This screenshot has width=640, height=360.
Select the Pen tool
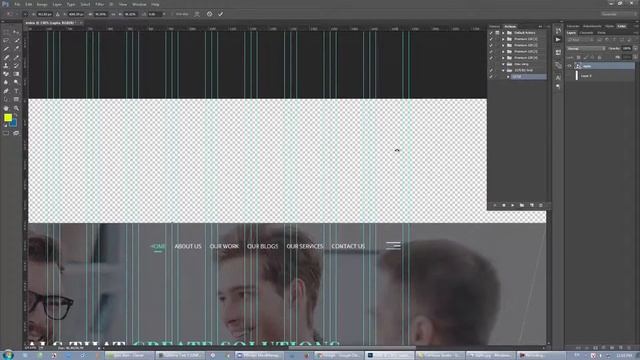(6, 91)
